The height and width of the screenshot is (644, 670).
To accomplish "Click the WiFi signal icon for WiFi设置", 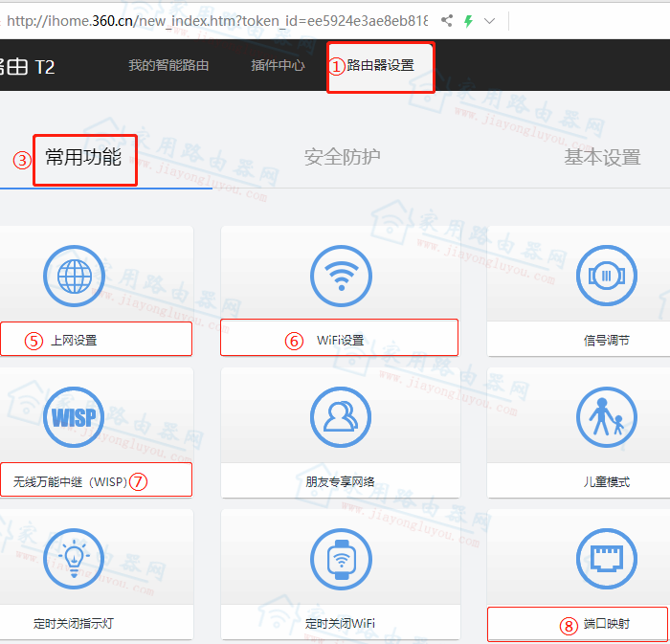I will 341,277.
